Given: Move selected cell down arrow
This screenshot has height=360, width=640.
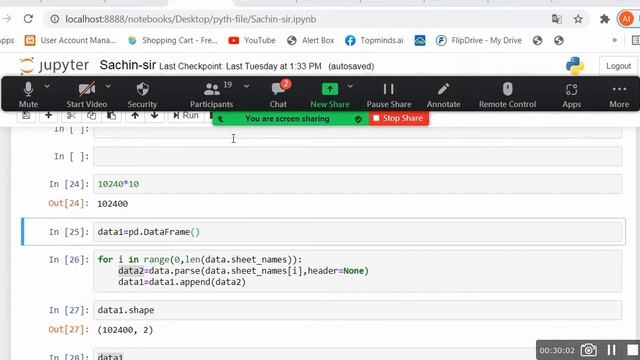Looking at the screenshot, I should point(154,116).
